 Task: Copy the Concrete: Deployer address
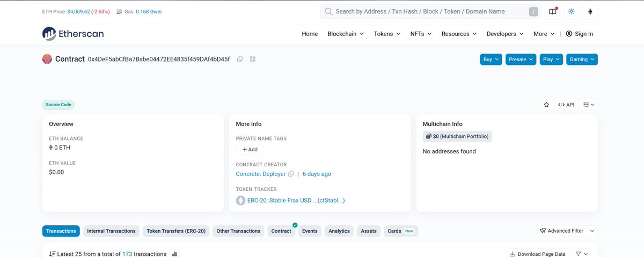pos(291,174)
